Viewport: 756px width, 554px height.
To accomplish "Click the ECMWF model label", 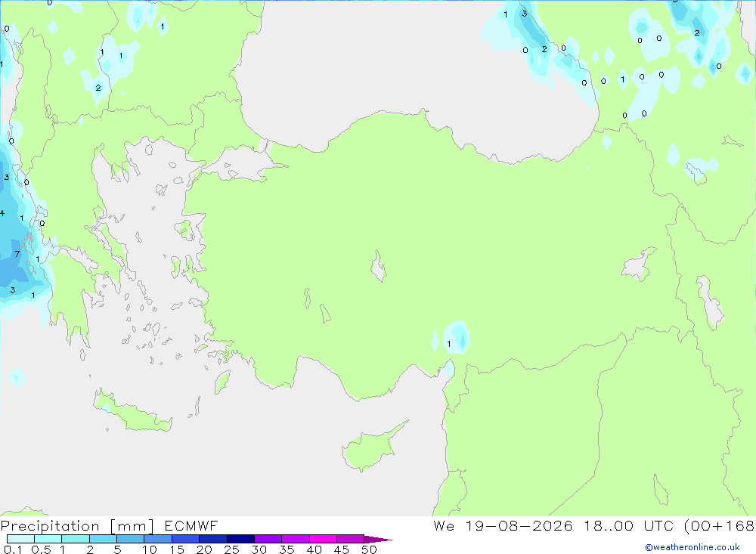I will [x=191, y=525].
